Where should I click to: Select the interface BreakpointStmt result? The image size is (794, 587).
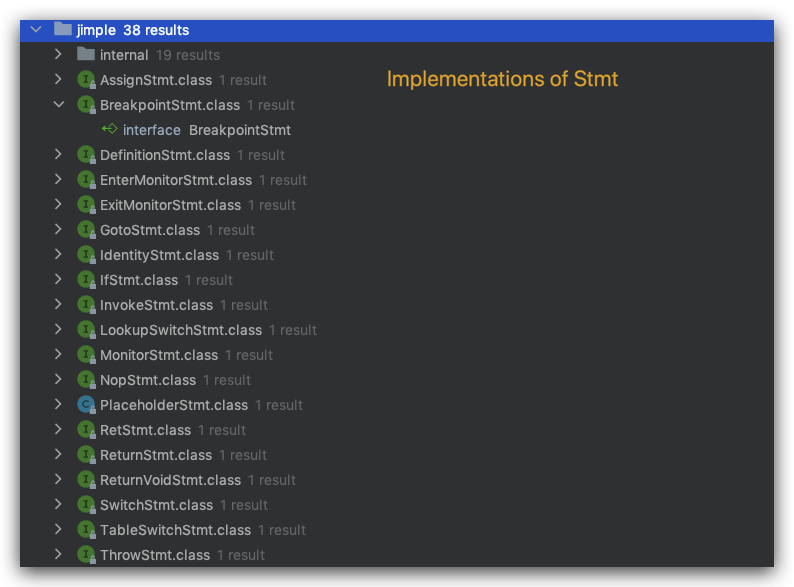(206, 130)
